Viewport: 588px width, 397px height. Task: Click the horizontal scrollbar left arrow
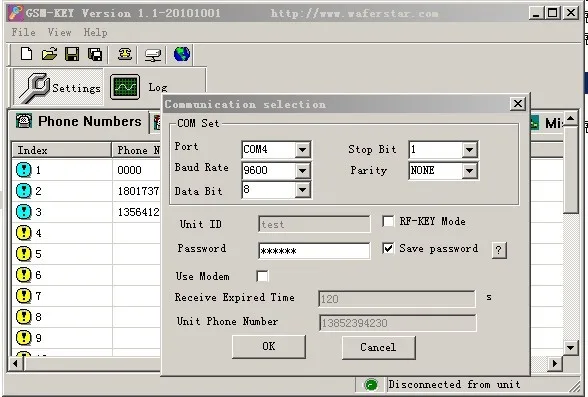[x=15, y=363]
